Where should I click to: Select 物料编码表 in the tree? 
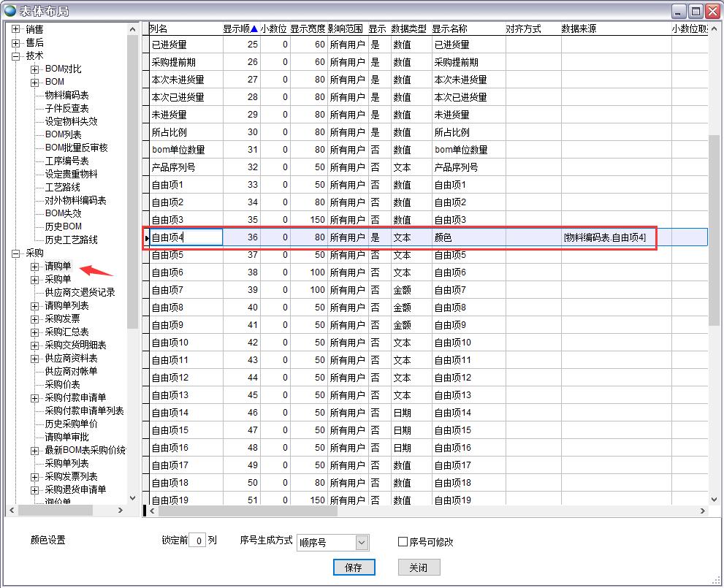(x=66, y=96)
